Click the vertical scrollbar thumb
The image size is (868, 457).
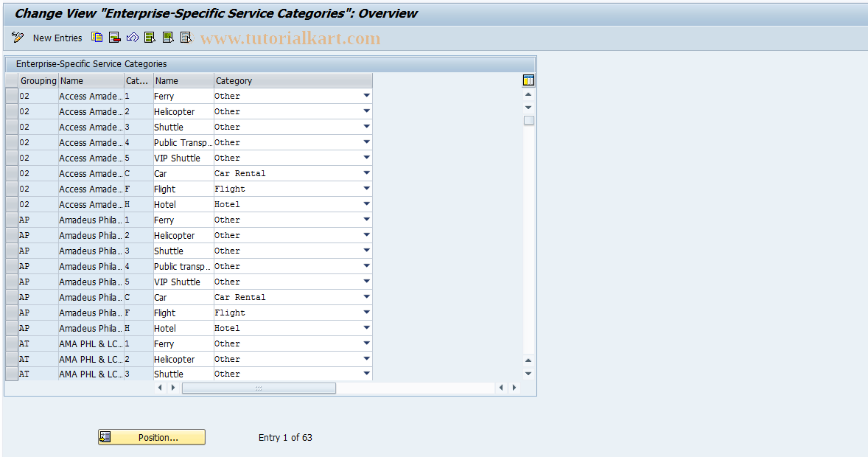(528, 120)
